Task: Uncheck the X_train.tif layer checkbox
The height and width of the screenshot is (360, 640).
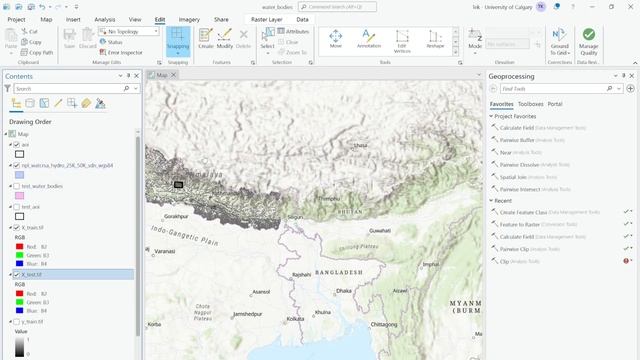Action: (17, 227)
